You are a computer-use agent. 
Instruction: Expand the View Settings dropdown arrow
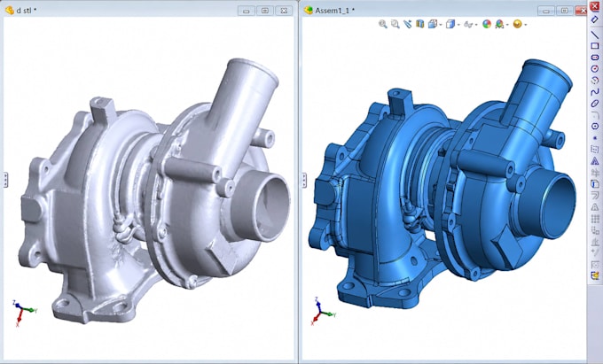525,25
